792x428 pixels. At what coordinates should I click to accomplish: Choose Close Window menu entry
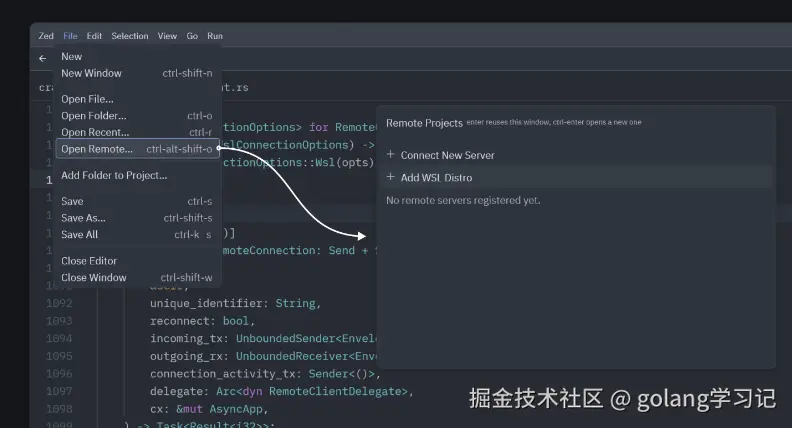[137, 277]
